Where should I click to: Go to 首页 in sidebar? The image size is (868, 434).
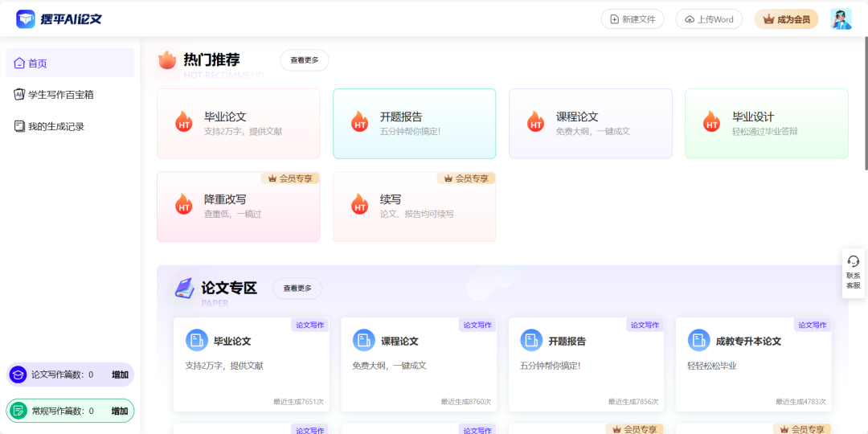pyautogui.click(x=70, y=63)
